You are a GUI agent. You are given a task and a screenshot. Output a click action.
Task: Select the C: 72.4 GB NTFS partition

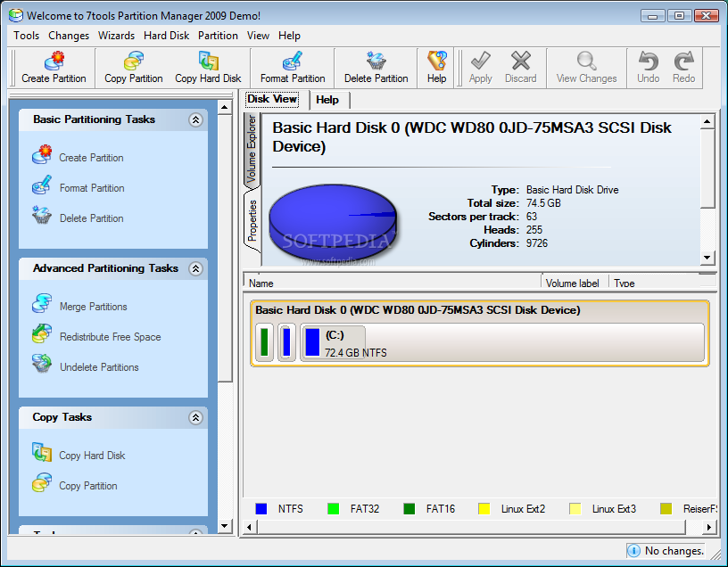click(502, 342)
